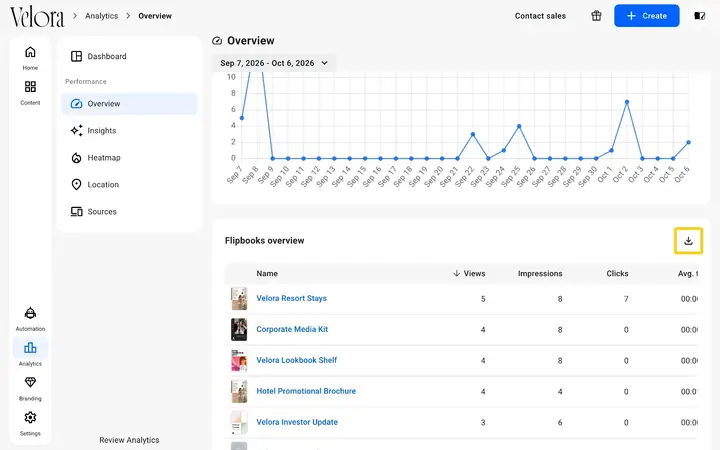Image resolution: width=720 pixels, height=450 pixels.
Task: Click clicks value 7 for Velora Resort Stays
Action: (x=626, y=299)
